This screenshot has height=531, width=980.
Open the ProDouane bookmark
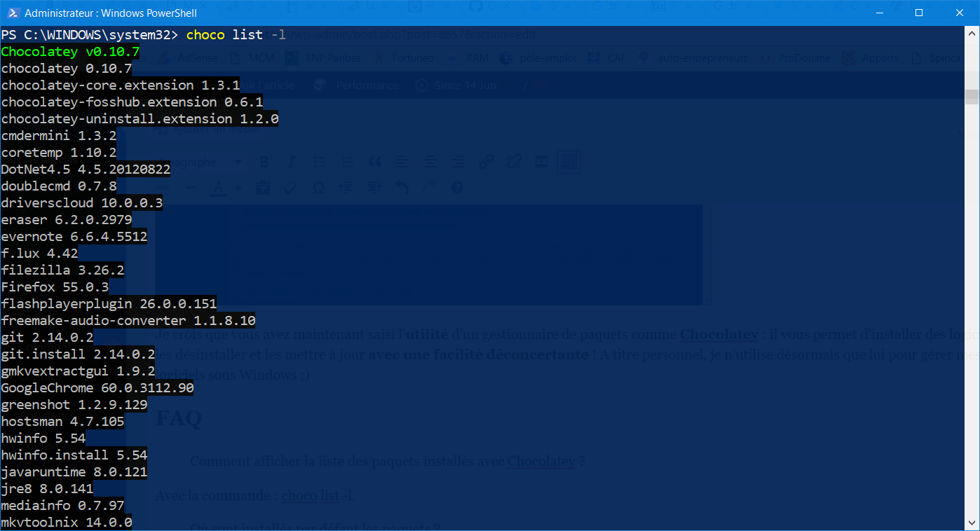[796, 58]
